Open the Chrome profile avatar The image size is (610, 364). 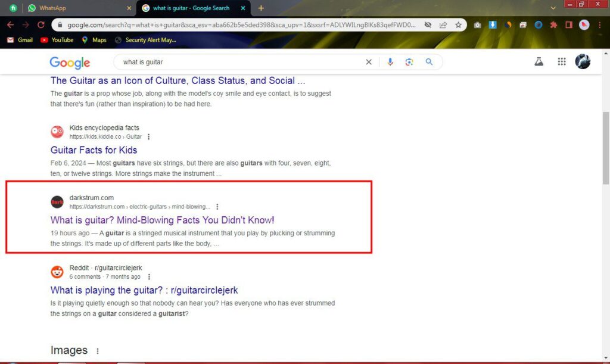584,25
